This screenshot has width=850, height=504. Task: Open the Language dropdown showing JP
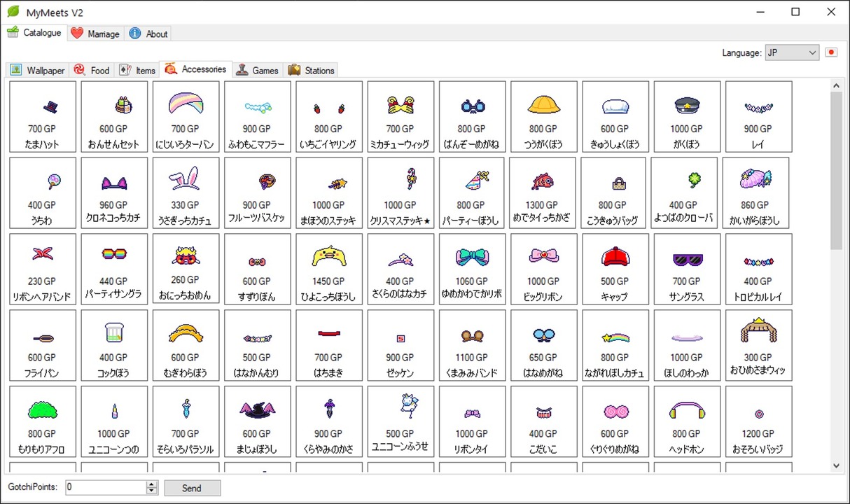[x=792, y=52]
